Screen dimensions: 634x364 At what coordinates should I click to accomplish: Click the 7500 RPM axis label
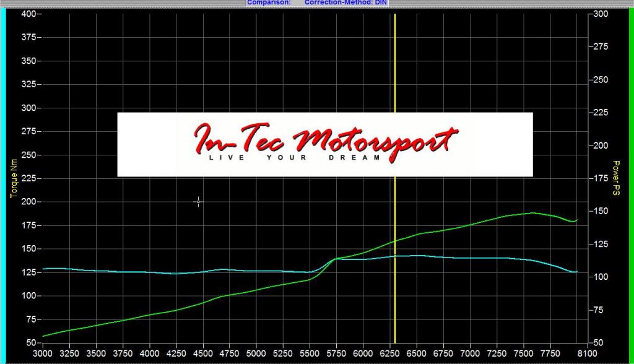pos(523,353)
